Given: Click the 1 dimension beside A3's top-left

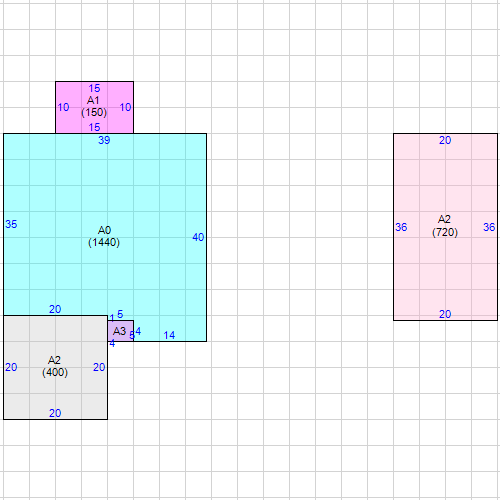Looking at the screenshot, I should (x=112, y=318).
